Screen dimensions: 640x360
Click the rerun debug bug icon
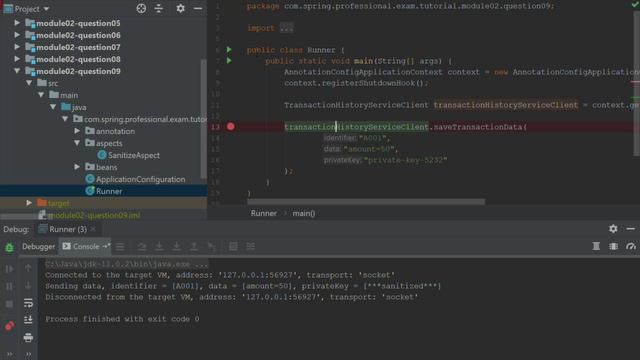(x=9, y=247)
